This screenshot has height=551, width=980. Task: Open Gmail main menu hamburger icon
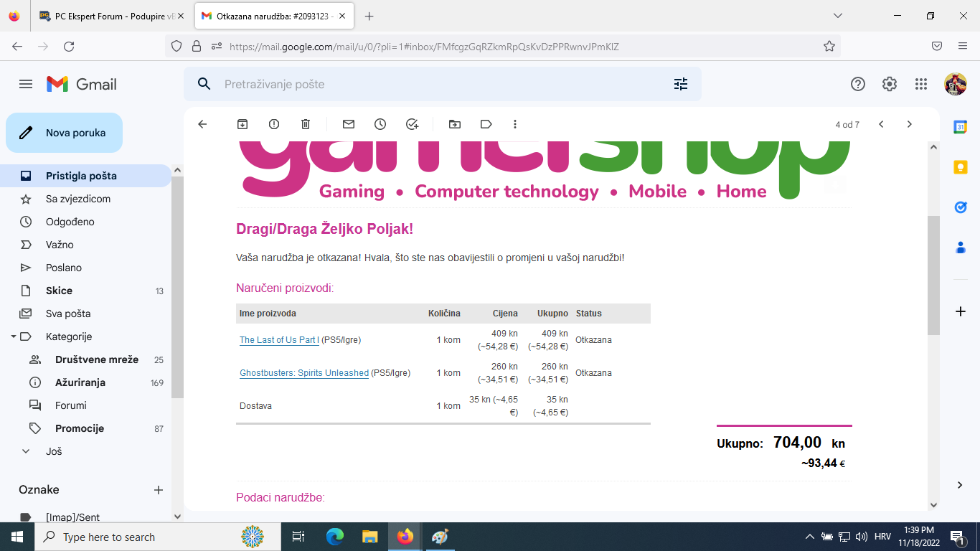pyautogui.click(x=26, y=84)
